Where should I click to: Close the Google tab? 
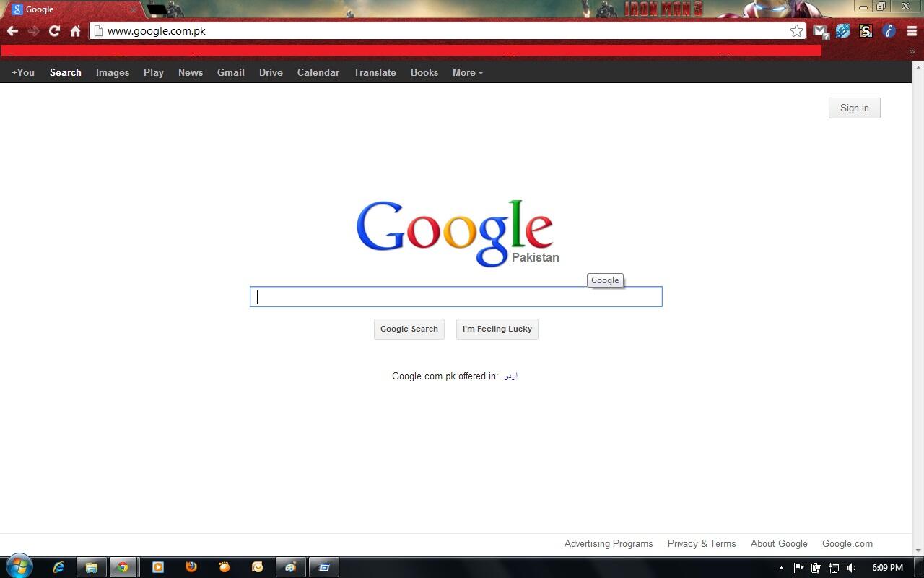[x=133, y=9]
